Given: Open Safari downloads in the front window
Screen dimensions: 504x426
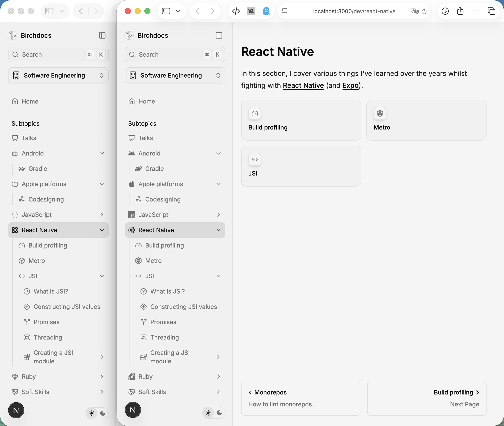Looking at the screenshot, I should [445, 11].
